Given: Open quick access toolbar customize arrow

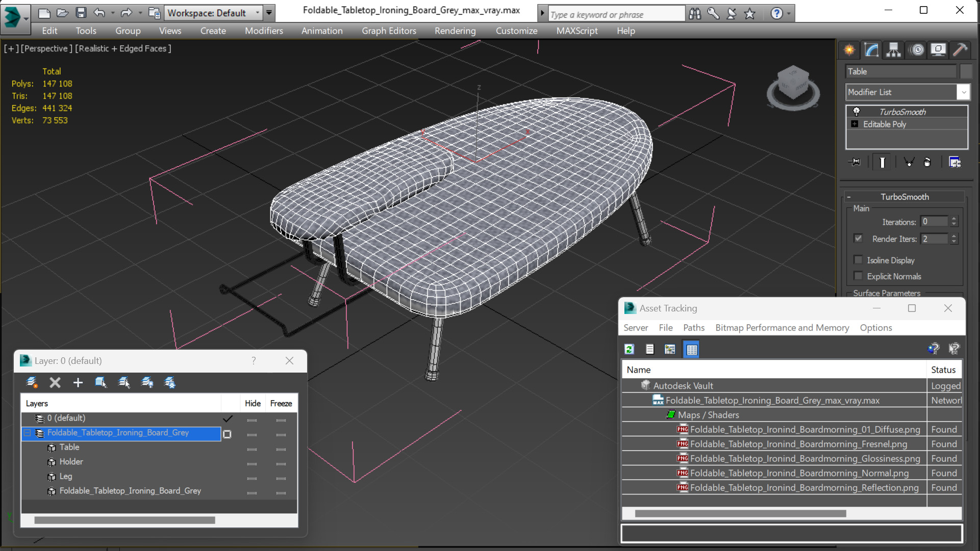Looking at the screenshot, I should point(269,13).
